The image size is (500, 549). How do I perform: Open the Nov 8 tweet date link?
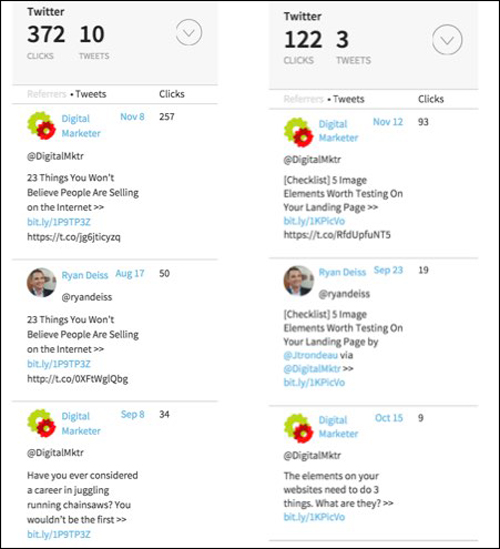(x=132, y=117)
